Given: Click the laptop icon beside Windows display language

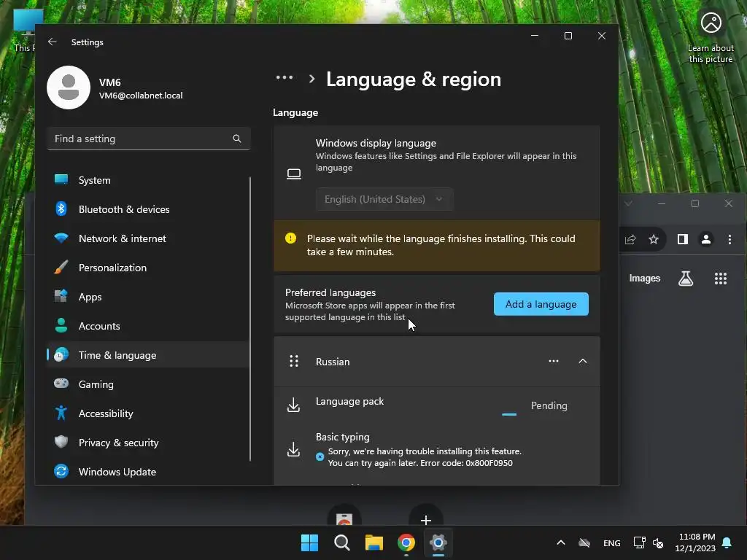Looking at the screenshot, I should [x=294, y=174].
